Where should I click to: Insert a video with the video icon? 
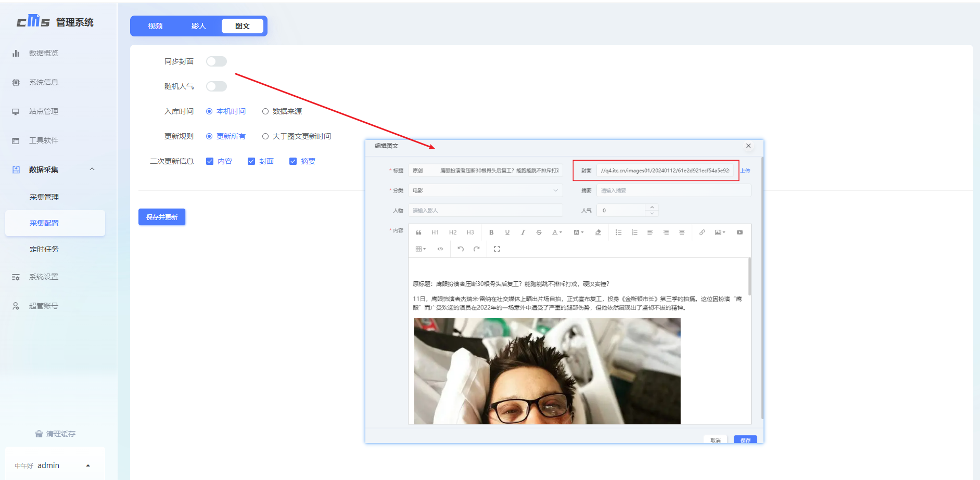740,232
